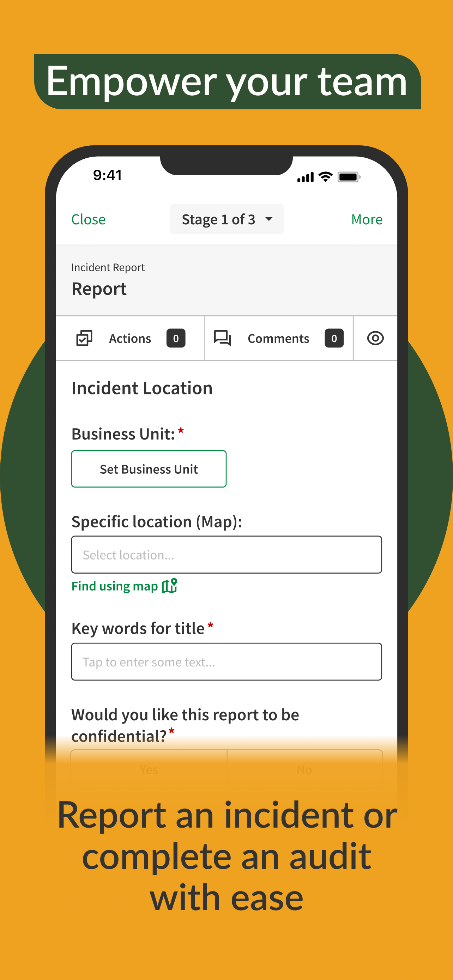Focus the Key words for title field
Screen dimensions: 453x980
click(227, 661)
